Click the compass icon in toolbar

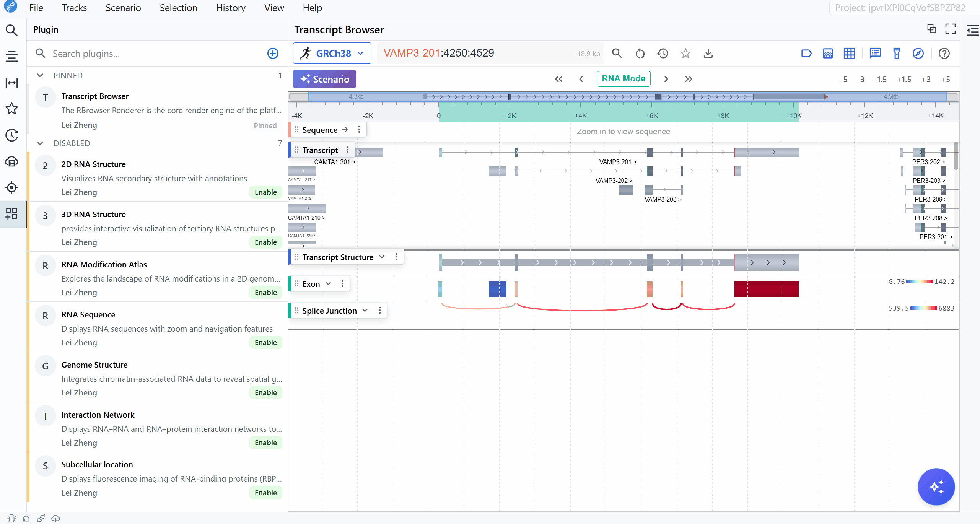918,54
